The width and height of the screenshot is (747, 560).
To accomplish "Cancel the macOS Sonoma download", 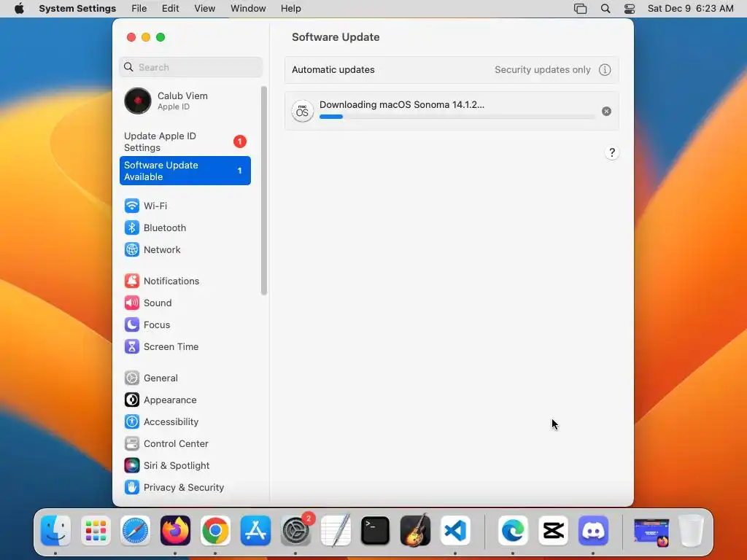I will [x=606, y=112].
